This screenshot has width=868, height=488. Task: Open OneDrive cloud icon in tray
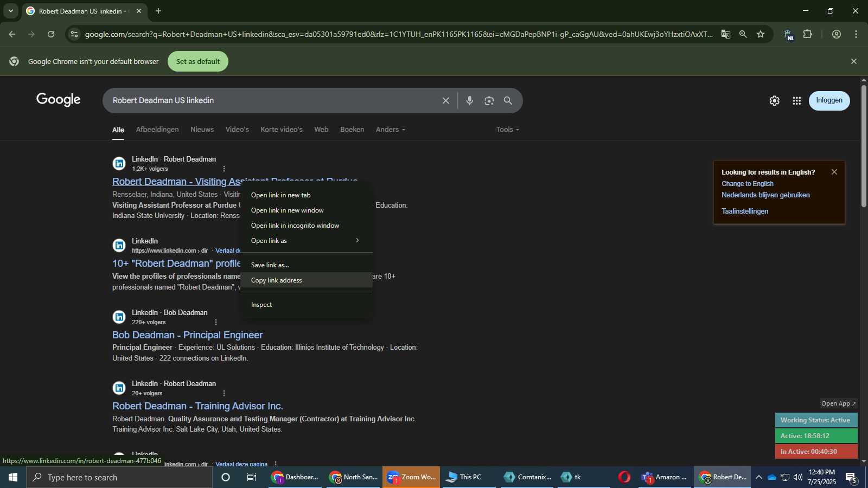(772, 477)
